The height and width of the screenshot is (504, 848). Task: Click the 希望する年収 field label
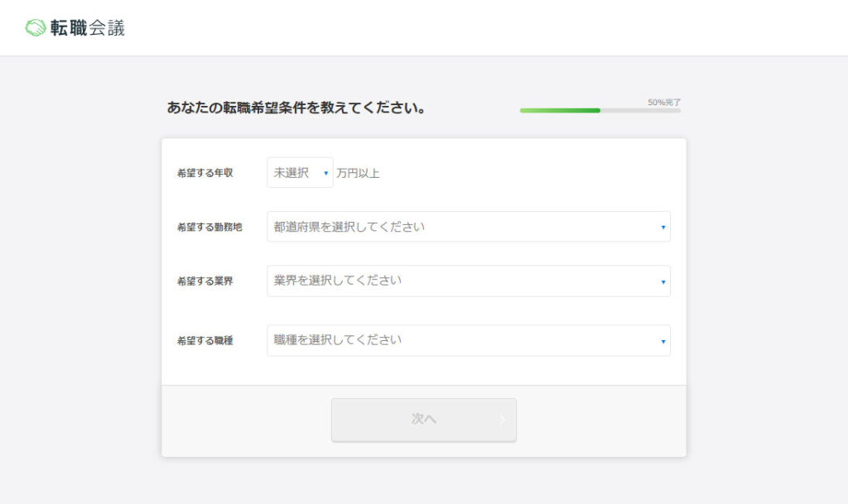[x=205, y=173]
